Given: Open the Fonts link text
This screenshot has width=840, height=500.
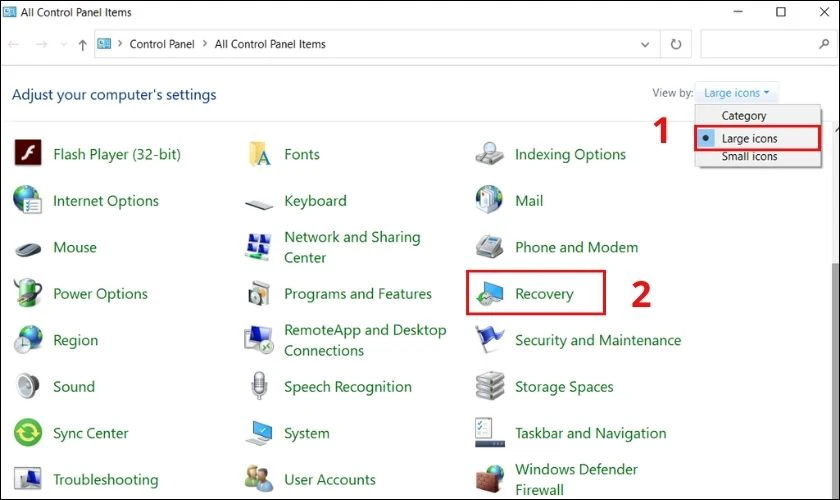Looking at the screenshot, I should coord(302,154).
